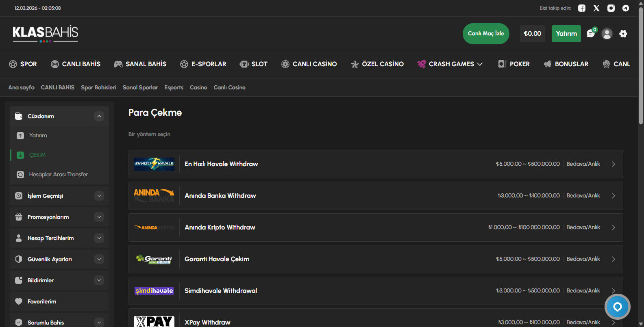Expand the Hesap Tercihlerim section chevron

pyautogui.click(x=99, y=238)
